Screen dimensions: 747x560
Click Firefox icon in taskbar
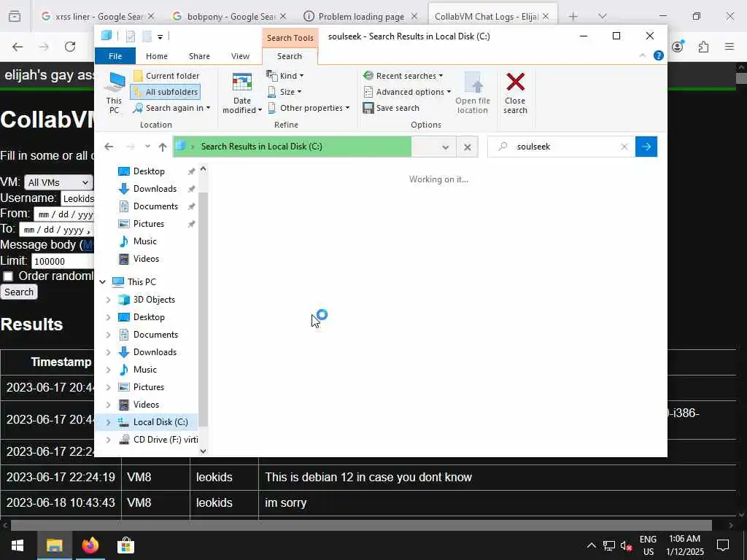pos(90,545)
